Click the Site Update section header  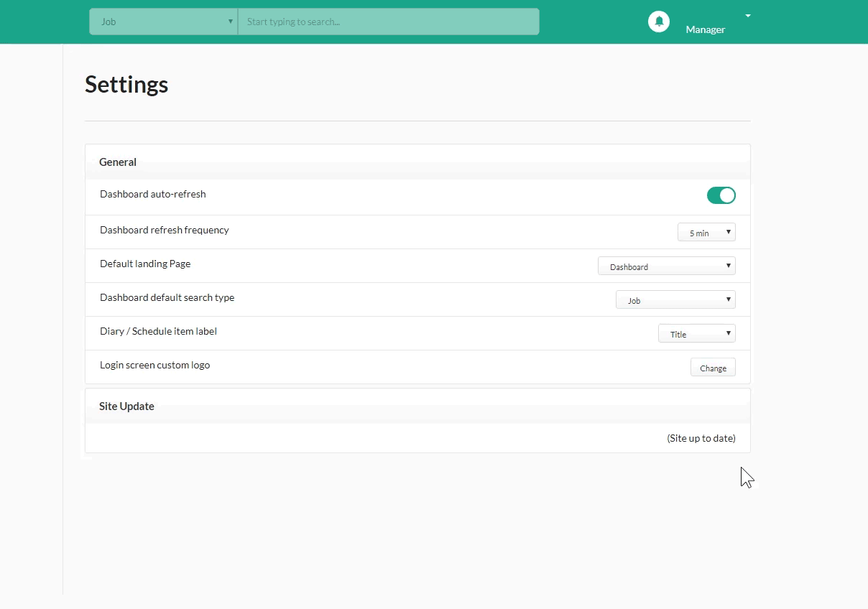126,406
